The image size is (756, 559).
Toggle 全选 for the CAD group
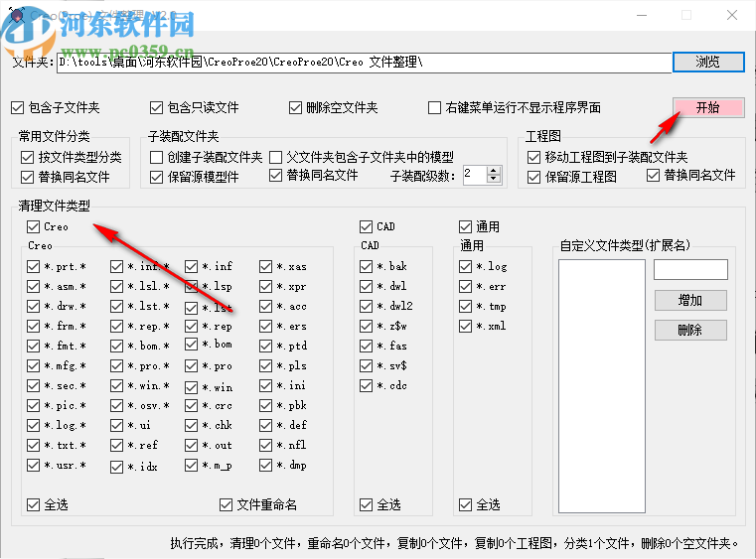pyautogui.click(x=366, y=504)
